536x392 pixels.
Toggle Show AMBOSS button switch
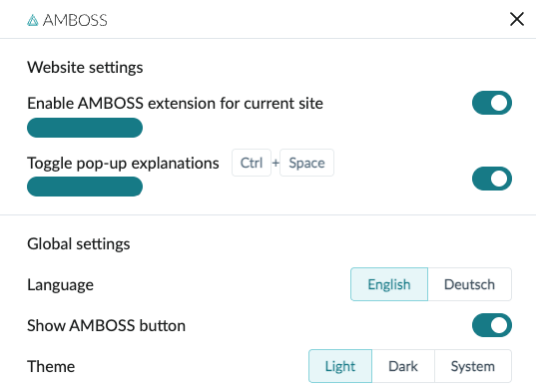pyautogui.click(x=492, y=325)
